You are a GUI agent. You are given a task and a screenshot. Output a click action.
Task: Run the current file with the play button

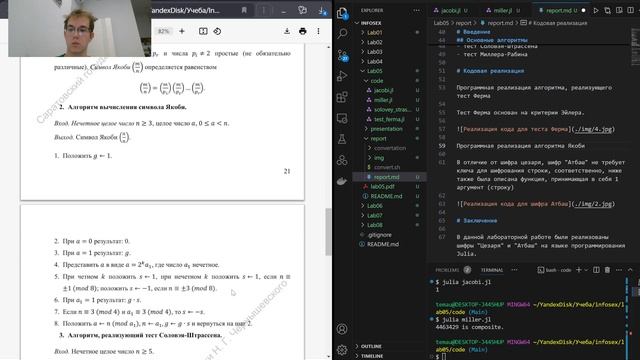pyautogui.click(x=596, y=10)
